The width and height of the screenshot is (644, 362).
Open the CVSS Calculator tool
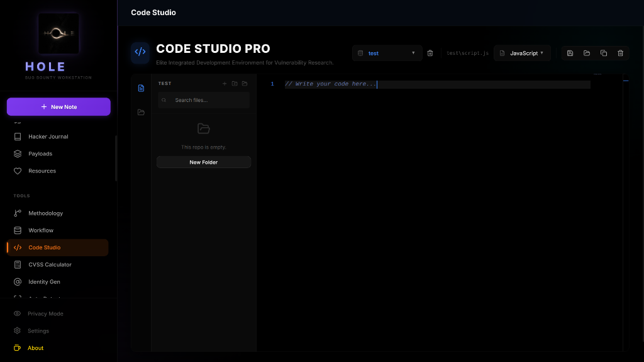(x=57, y=264)
